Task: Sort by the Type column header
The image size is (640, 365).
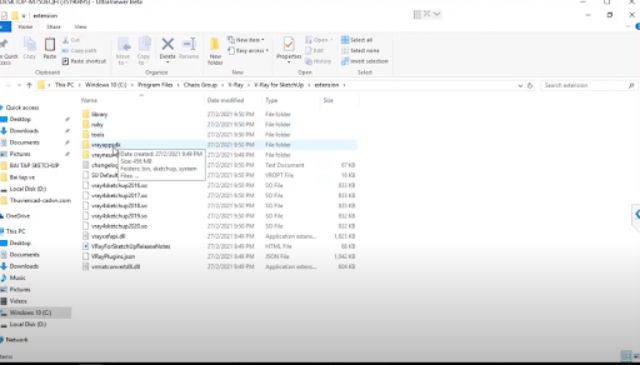Action: [271, 100]
